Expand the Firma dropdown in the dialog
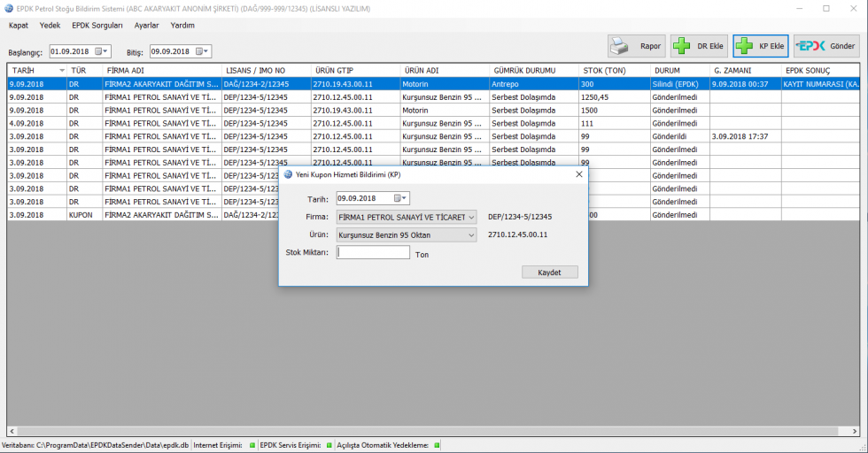The image size is (868, 453). (470, 217)
